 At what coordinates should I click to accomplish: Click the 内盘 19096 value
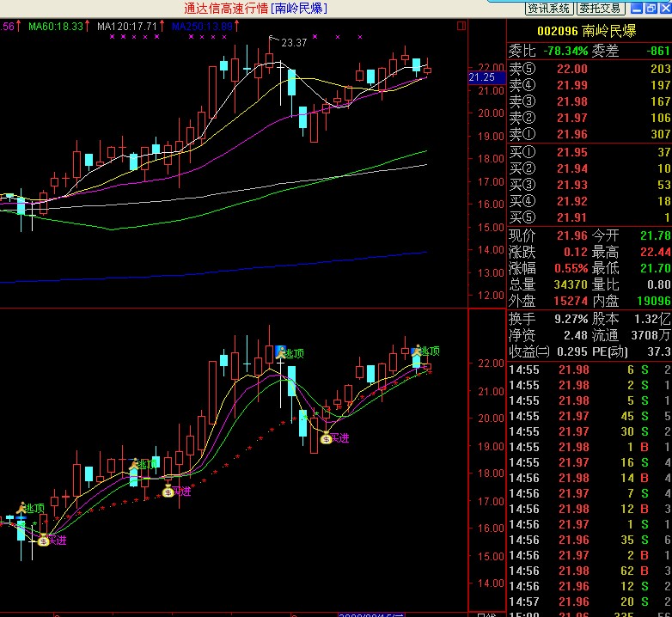[654, 301]
